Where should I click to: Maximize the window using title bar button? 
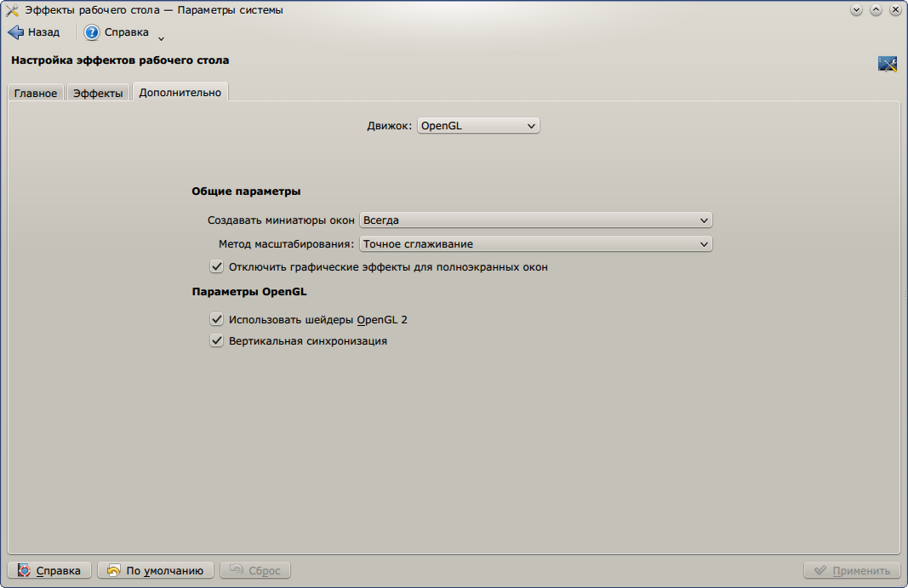coord(874,10)
